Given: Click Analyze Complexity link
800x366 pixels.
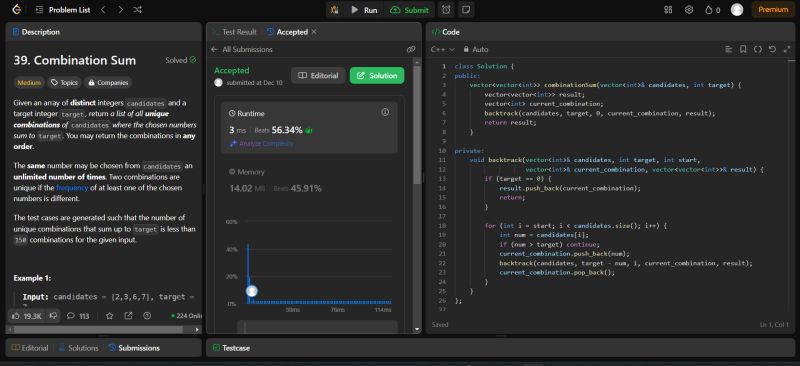Looking at the screenshot, I should pyautogui.click(x=261, y=144).
